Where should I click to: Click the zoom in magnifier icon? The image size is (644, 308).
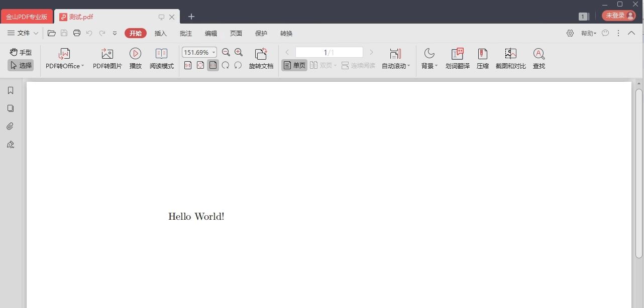pyautogui.click(x=239, y=52)
